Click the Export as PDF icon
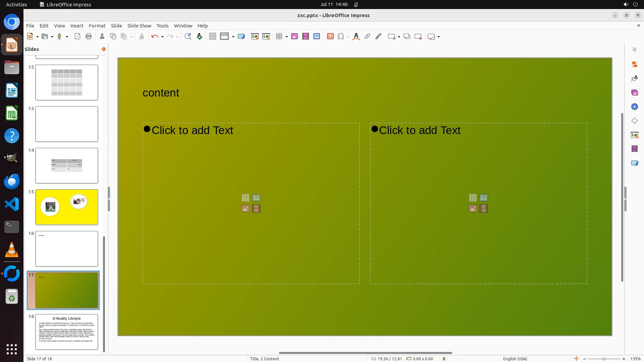The width and height of the screenshot is (644, 362). 77,37
